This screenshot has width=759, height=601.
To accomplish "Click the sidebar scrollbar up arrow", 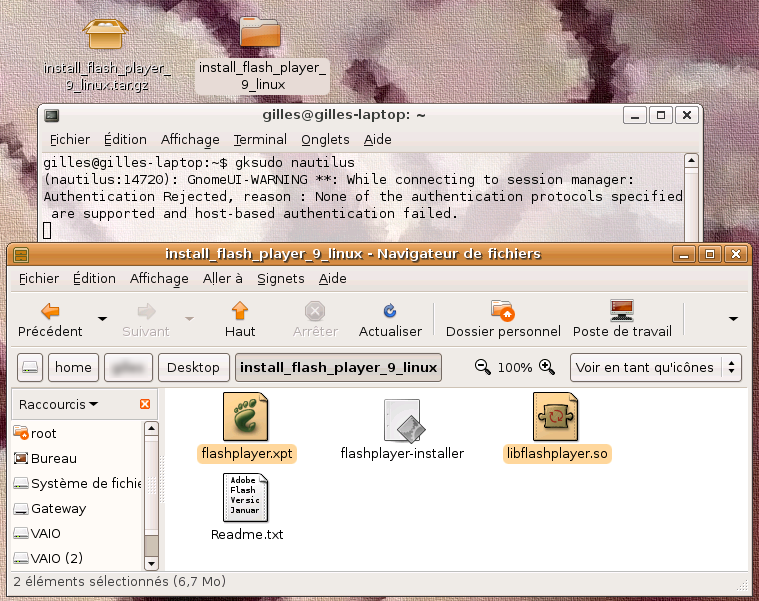I will 151,429.
